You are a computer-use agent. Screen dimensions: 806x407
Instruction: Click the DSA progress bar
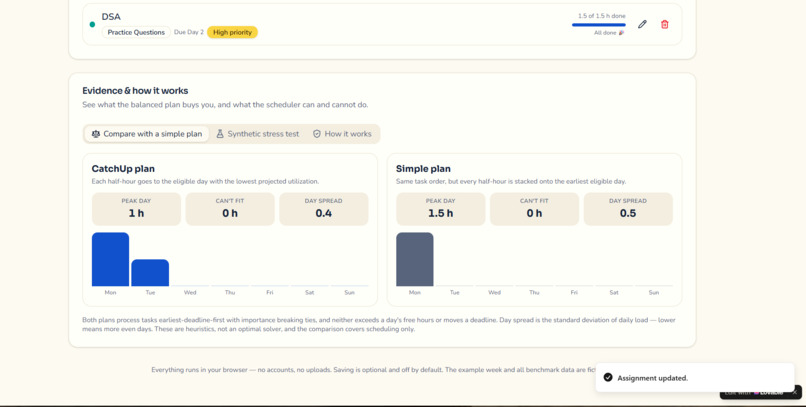coord(599,25)
